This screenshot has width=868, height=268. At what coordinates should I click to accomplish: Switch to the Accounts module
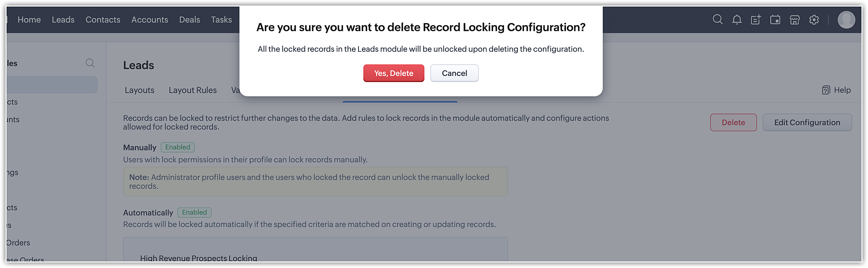point(150,20)
